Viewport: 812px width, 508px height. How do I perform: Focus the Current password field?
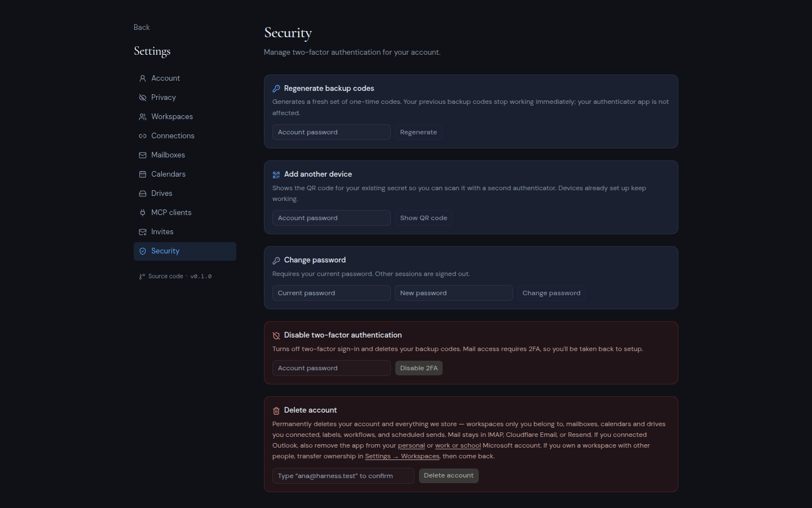(332, 293)
